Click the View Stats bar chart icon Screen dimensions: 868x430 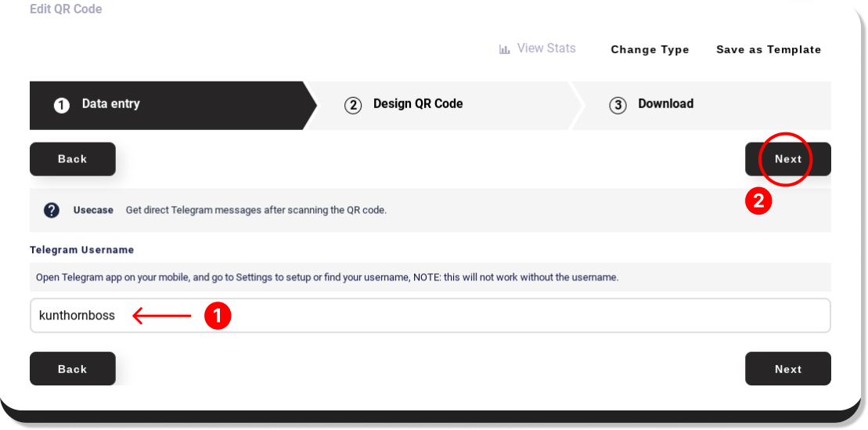[x=505, y=49]
